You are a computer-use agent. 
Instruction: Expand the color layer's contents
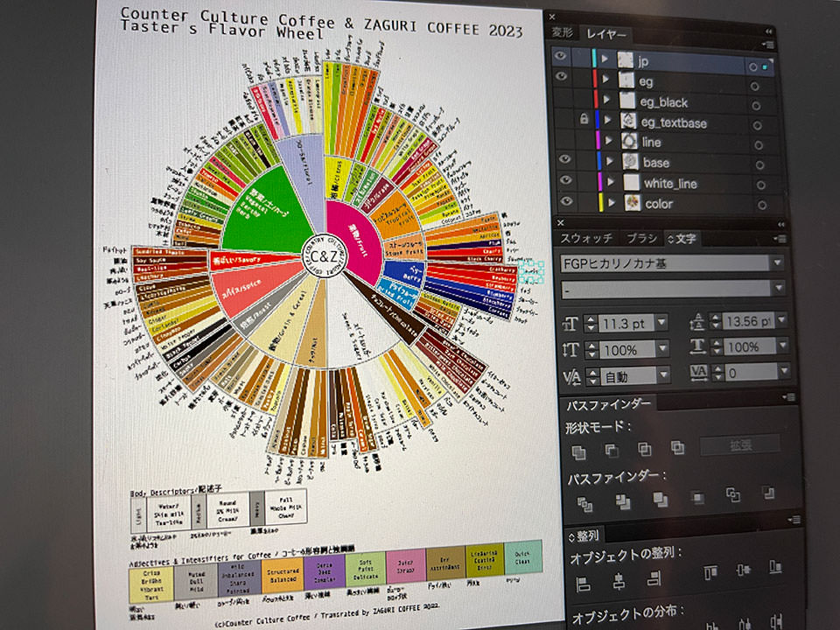(x=611, y=203)
